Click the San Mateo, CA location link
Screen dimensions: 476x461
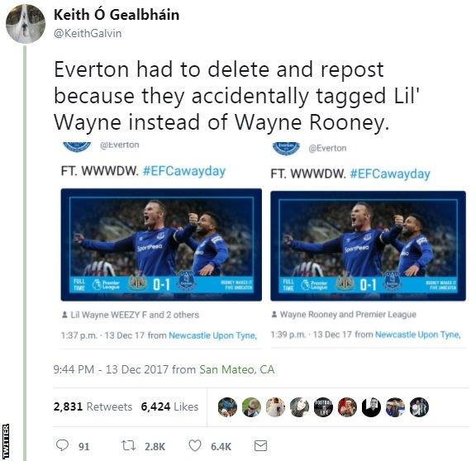(x=237, y=369)
